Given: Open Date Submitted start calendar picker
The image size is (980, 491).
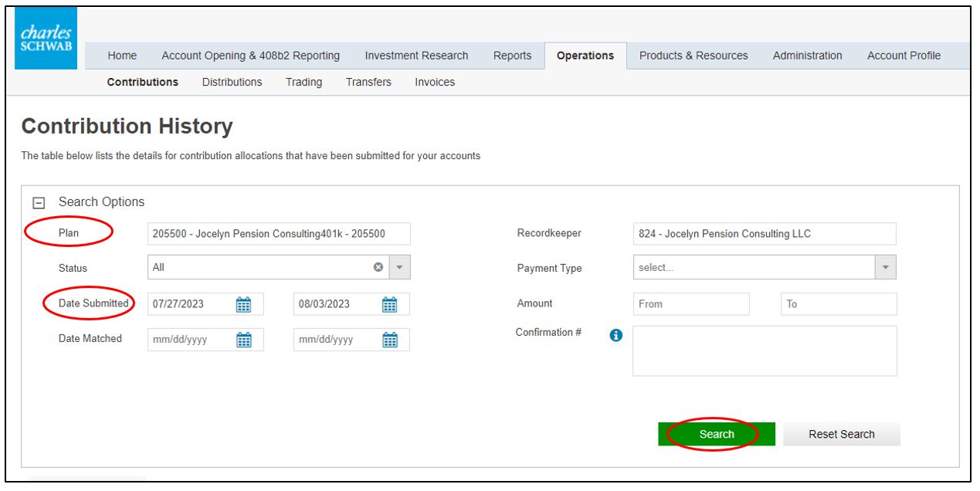Looking at the screenshot, I should 243,304.
